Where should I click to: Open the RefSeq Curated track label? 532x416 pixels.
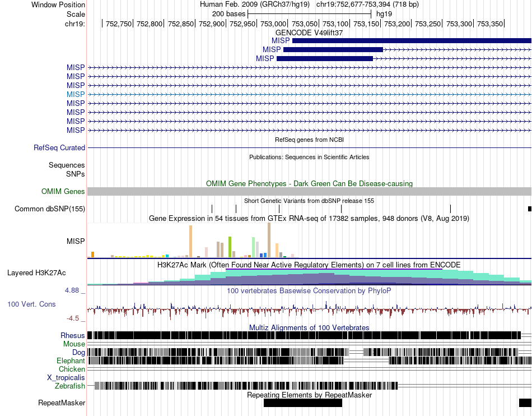point(59,147)
